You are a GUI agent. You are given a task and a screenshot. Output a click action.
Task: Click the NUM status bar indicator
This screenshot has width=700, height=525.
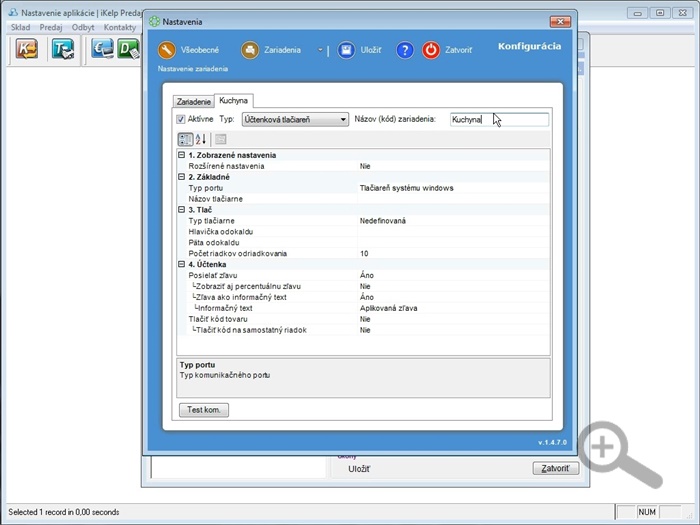pos(647,512)
